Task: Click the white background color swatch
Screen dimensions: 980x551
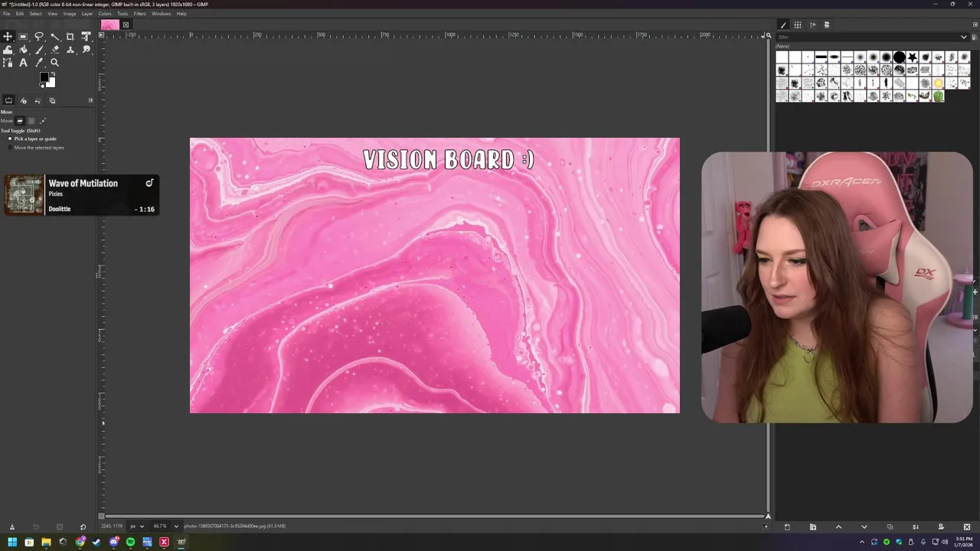Action: (x=51, y=83)
